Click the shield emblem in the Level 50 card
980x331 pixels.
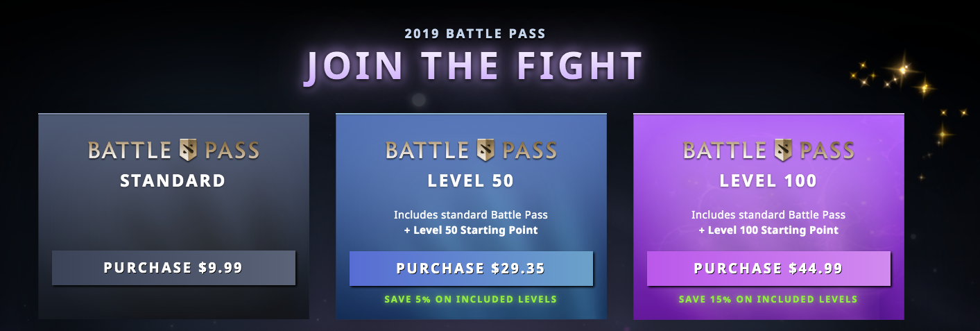point(485,150)
